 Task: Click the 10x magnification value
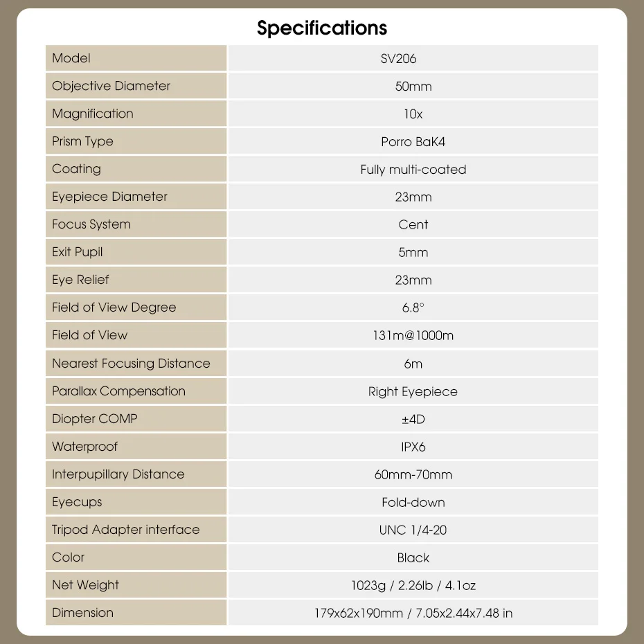(x=413, y=114)
